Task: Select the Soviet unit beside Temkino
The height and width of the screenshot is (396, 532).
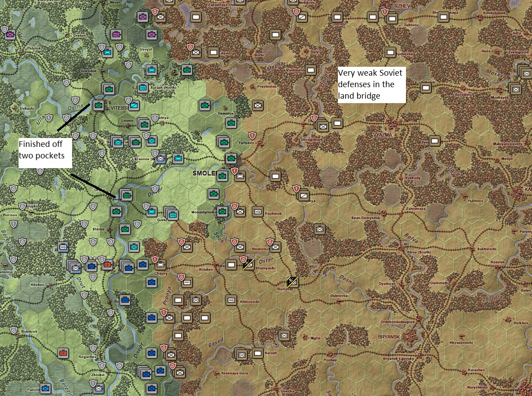Action: [435, 141]
